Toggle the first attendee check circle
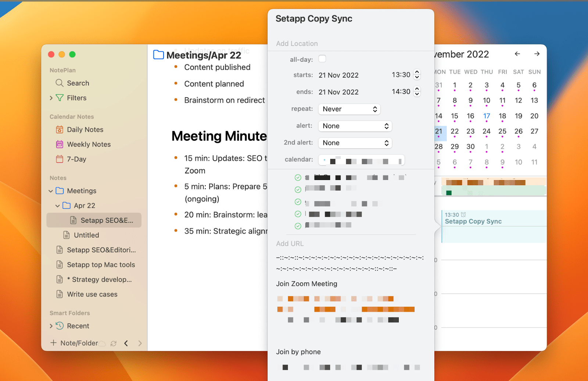Screen dimensions: 588x381 [x=298, y=178]
